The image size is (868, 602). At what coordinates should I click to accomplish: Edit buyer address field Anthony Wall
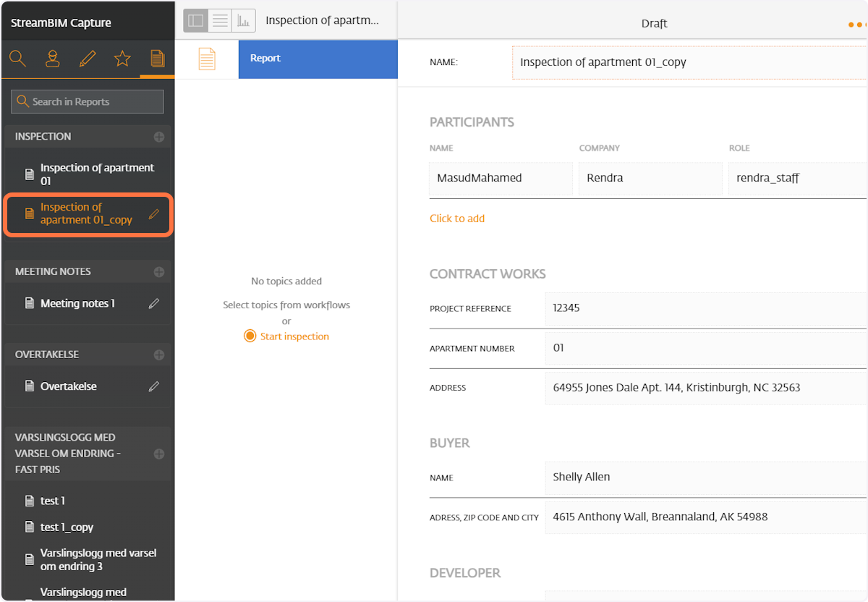[706, 517]
